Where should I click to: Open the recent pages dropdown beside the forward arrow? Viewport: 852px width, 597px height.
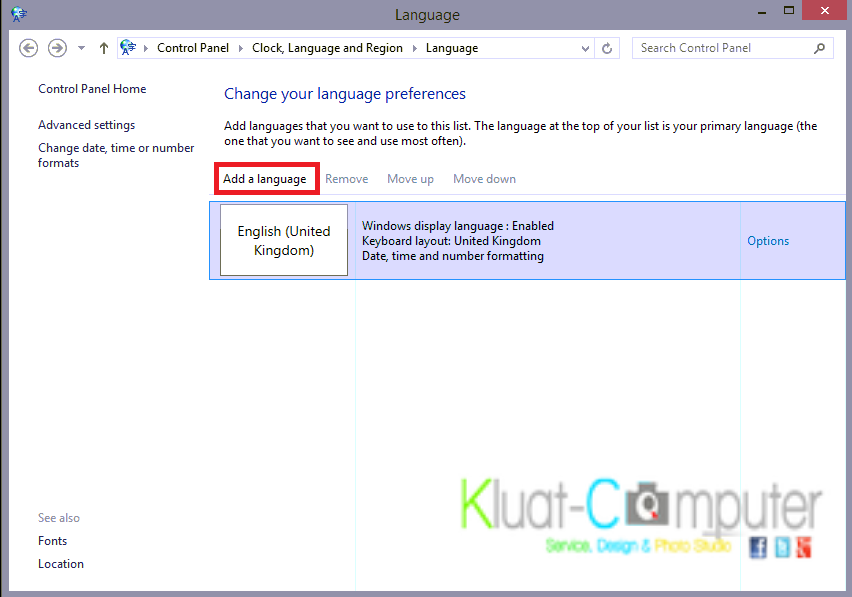pos(80,47)
